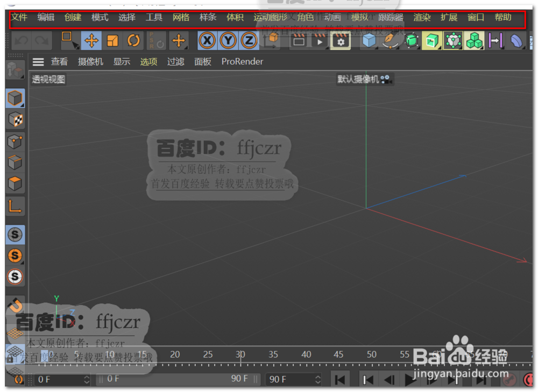Add the green Subdivision Surface generator
The image size is (538, 392).
pyautogui.click(x=412, y=41)
